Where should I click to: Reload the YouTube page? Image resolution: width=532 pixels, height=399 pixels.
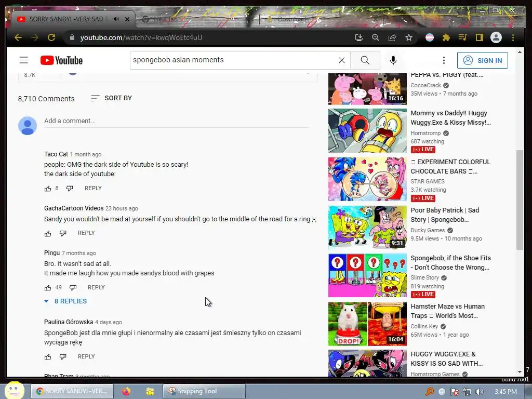[x=51, y=37]
